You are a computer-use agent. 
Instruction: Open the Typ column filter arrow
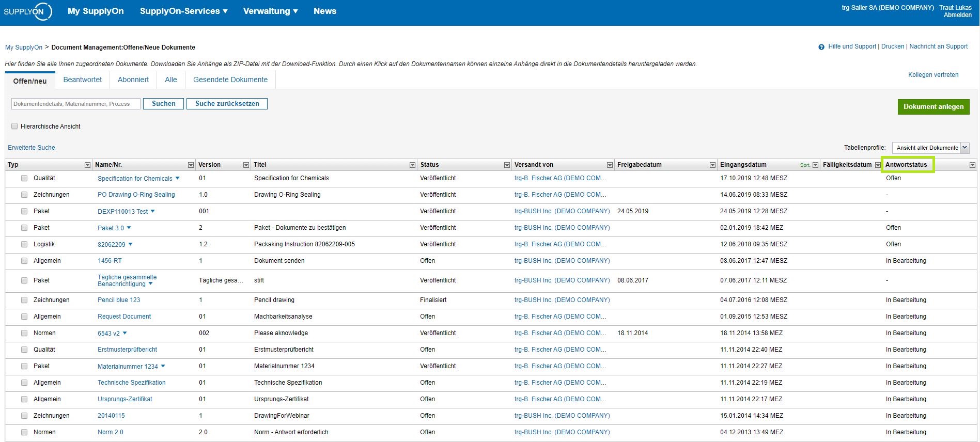click(x=87, y=165)
